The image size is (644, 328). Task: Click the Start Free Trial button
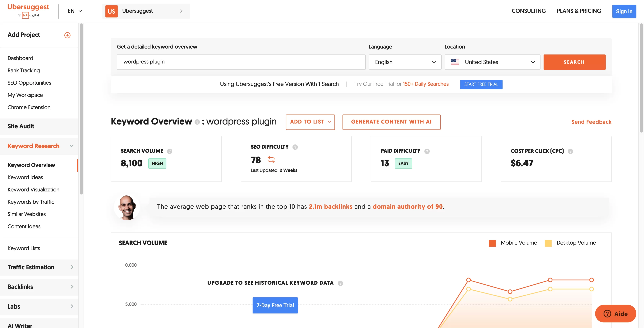[481, 84]
